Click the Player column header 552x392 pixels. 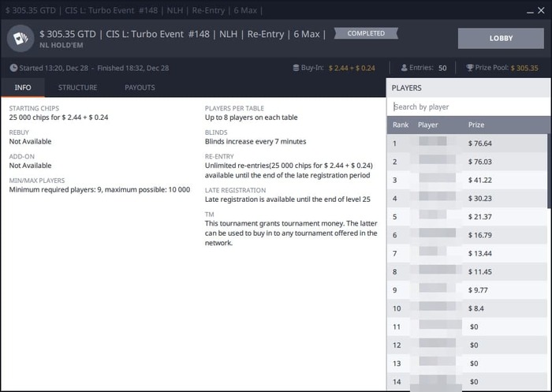click(427, 125)
